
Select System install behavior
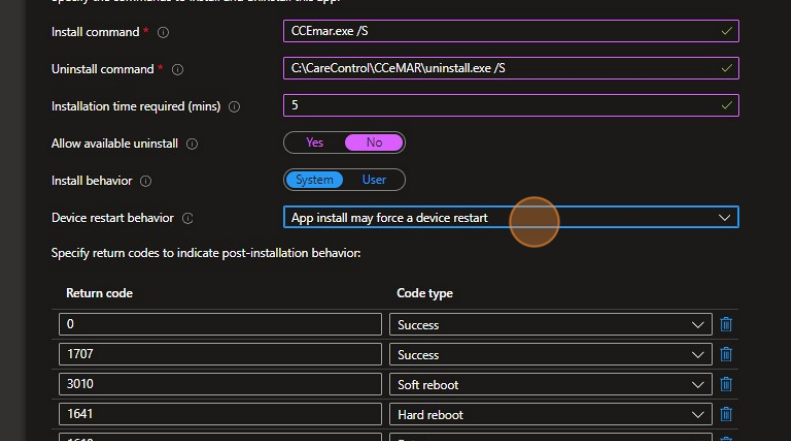(x=315, y=180)
